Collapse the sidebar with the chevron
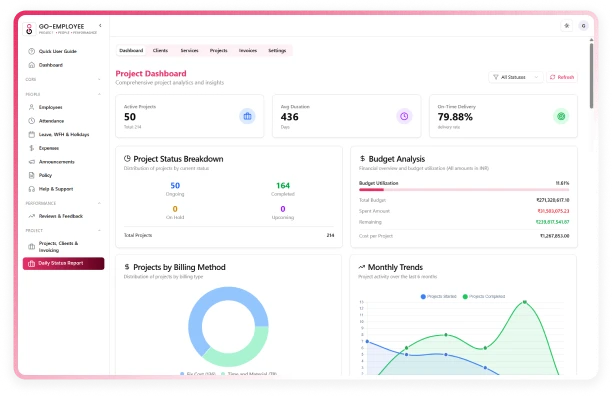Viewport: 613px width, 397px height. point(100,25)
